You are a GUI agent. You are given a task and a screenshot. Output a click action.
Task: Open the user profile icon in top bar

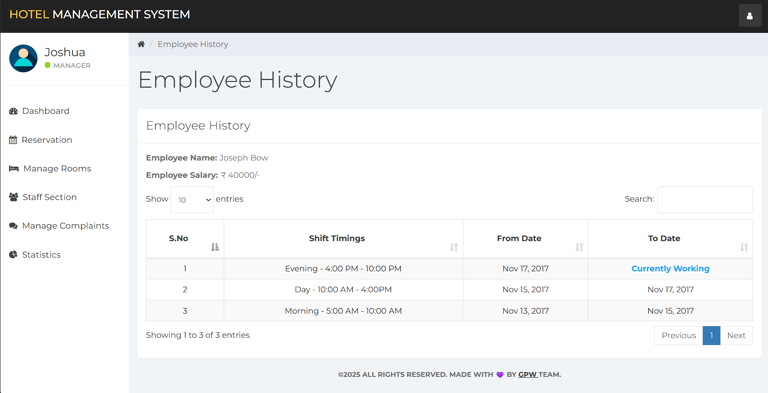pos(750,16)
